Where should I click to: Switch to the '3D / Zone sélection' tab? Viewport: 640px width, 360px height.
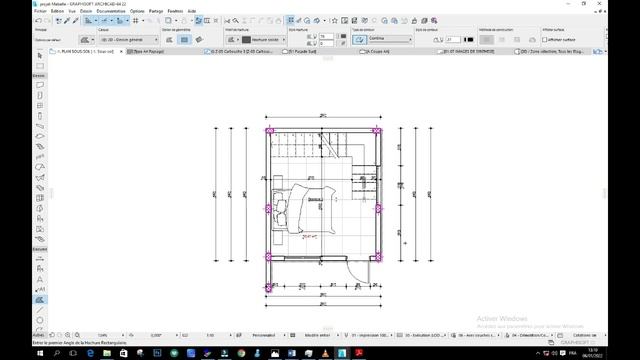click(549, 51)
